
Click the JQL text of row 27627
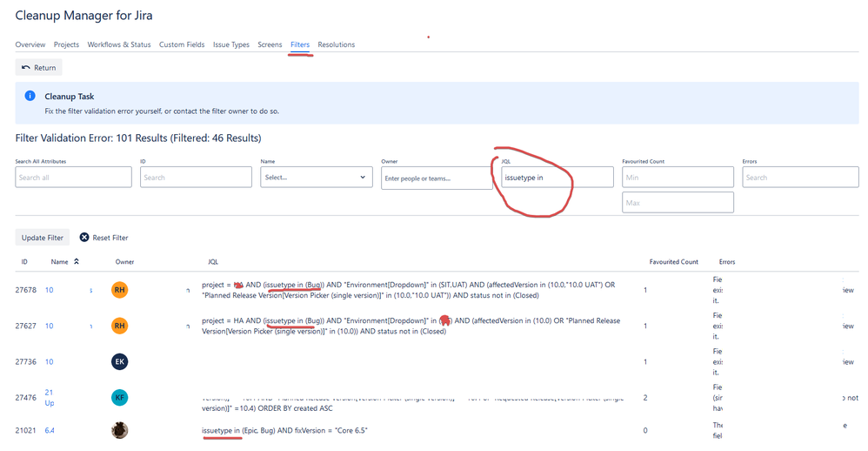[411, 326]
